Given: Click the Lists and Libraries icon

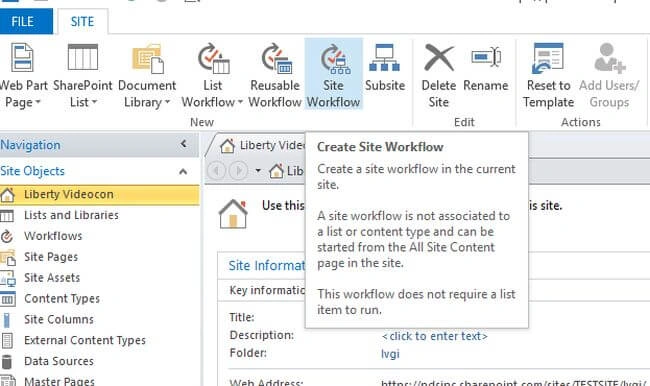Looking at the screenshot, I should [x=7, y=216].
